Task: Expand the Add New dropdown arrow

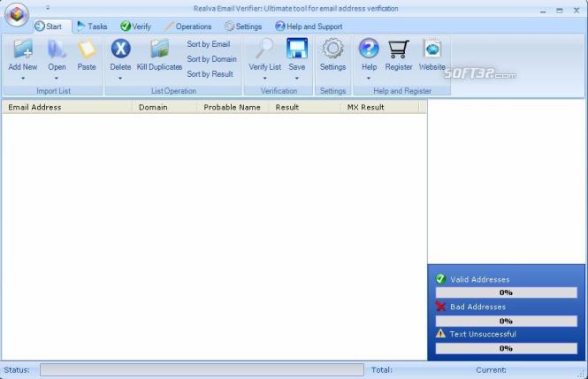Action: click(x=22, y=78)
